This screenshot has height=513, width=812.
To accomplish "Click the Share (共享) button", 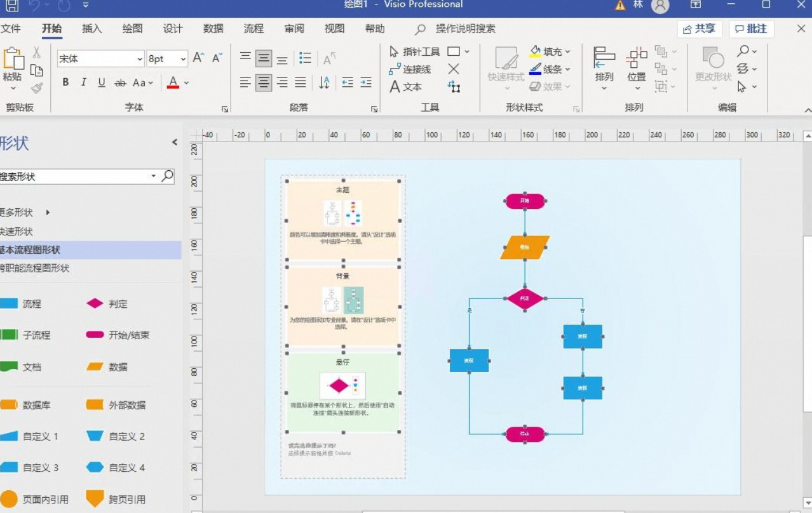I will coord(700,29).
